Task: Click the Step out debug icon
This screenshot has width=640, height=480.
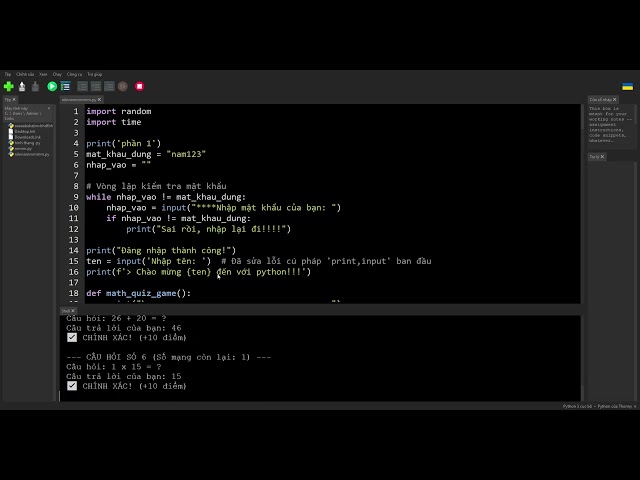Action: click(x=109, y=87)
